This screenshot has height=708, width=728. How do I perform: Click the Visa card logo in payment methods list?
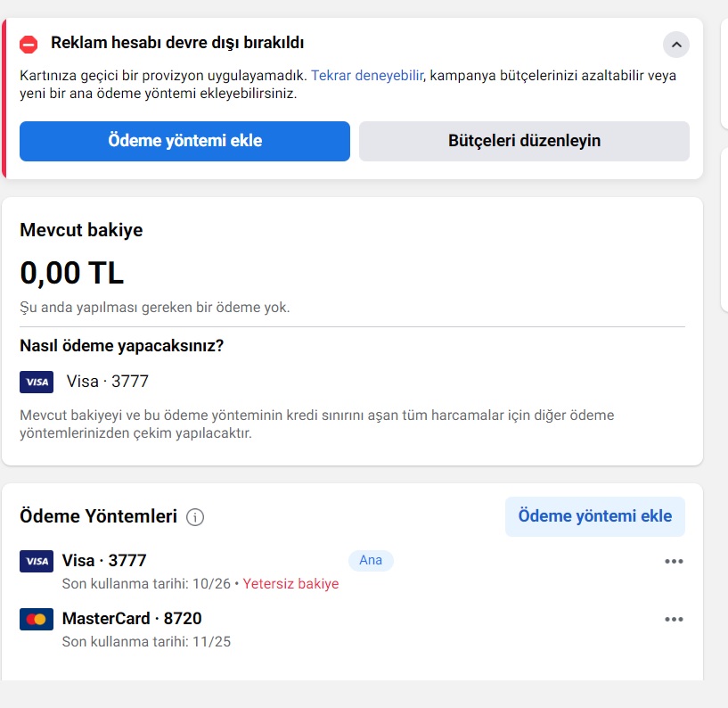37,561
